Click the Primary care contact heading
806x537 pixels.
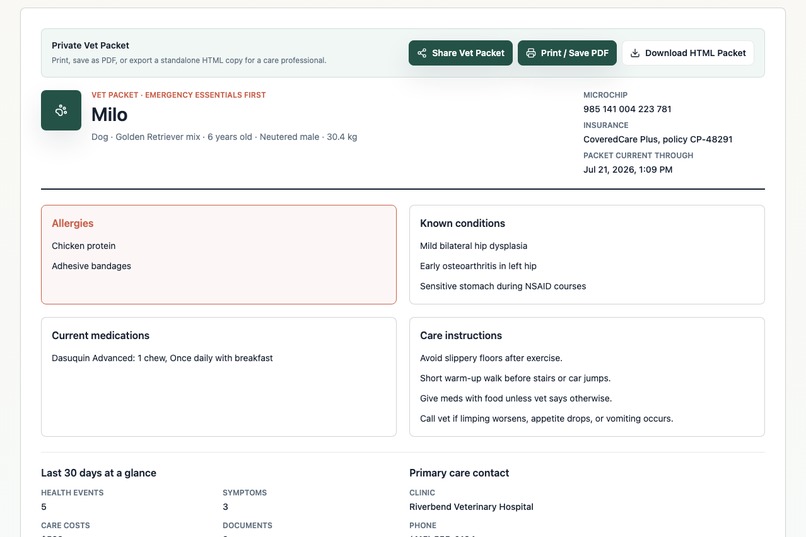click(x=459, y=473)
